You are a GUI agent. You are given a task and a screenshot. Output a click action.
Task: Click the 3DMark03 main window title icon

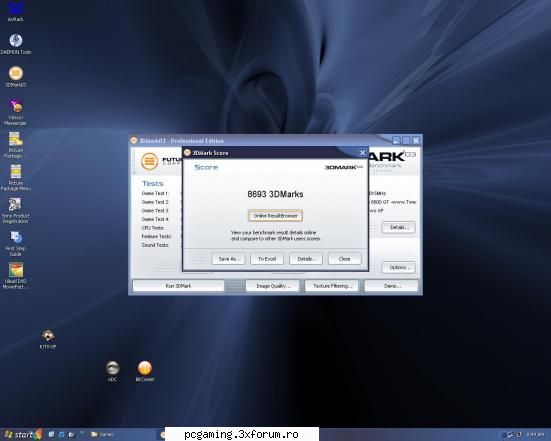(x=134, y=141)
